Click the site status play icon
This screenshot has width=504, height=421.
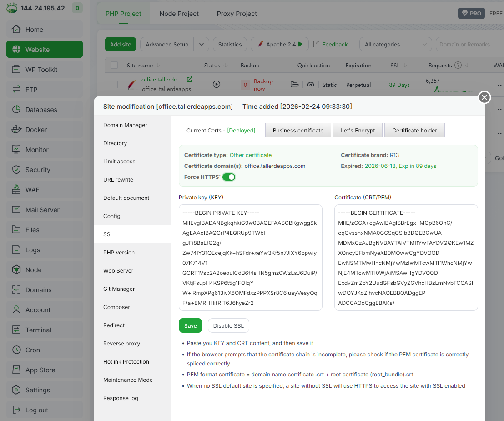click(x=217, y=84)
